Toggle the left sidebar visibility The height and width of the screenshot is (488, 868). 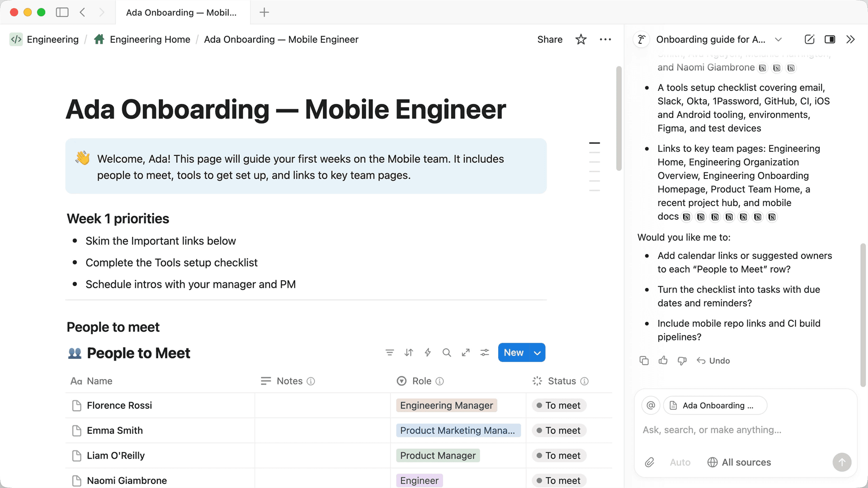(x=62, y=12)
